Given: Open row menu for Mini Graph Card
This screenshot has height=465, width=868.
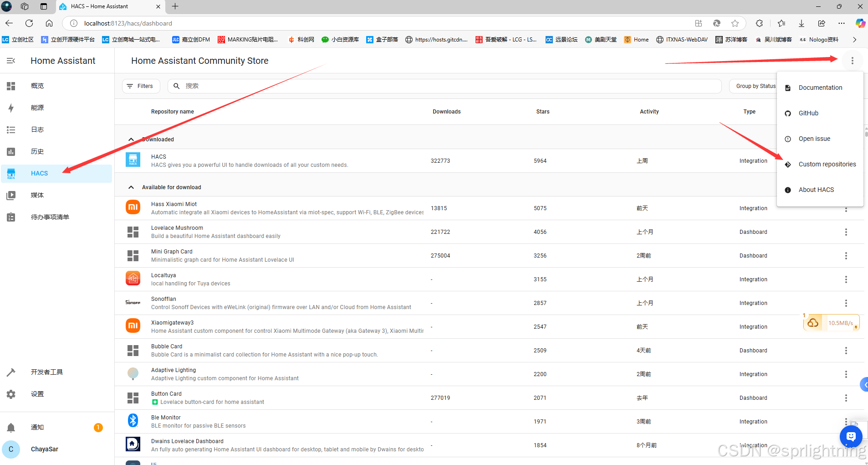Looking at the screenshot, I should 846,256.
